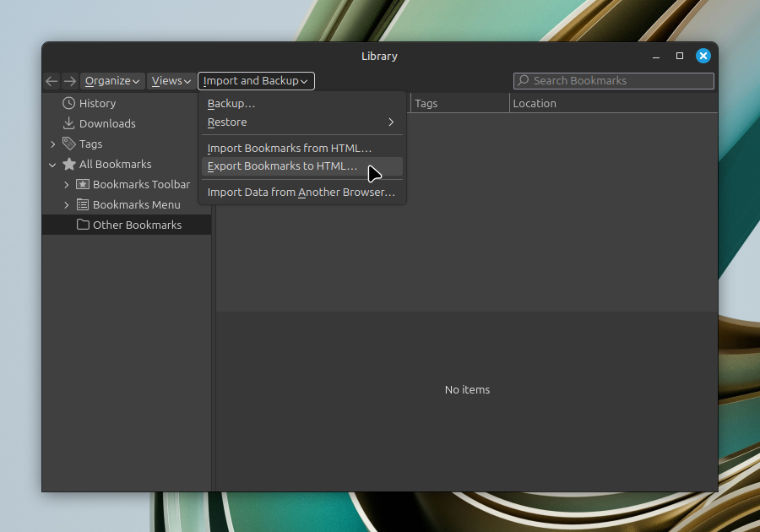Image resolution: width=760 pixels, height=532 pixels.
Task: Open the Views dropdown menu
Action: coord(171,81)
